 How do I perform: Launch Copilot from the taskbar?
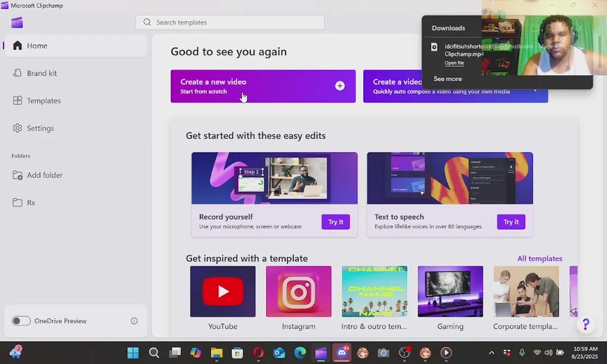(196, 353)
